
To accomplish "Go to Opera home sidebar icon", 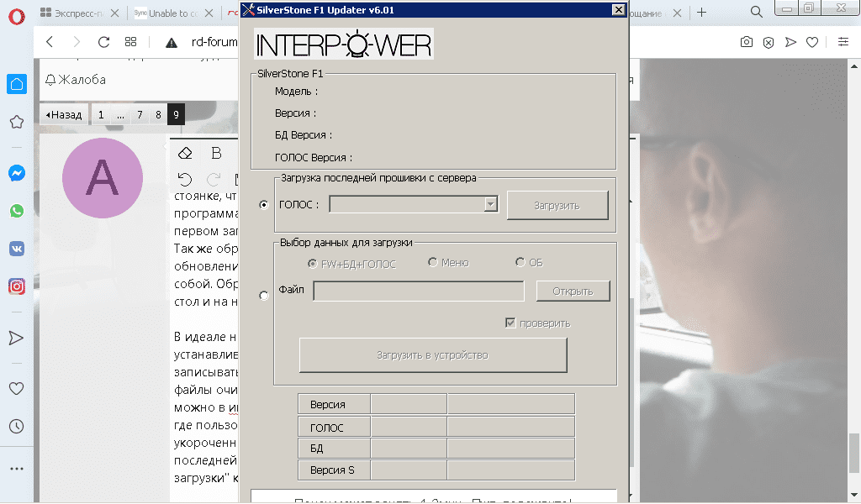I will (x=17, y=85).
